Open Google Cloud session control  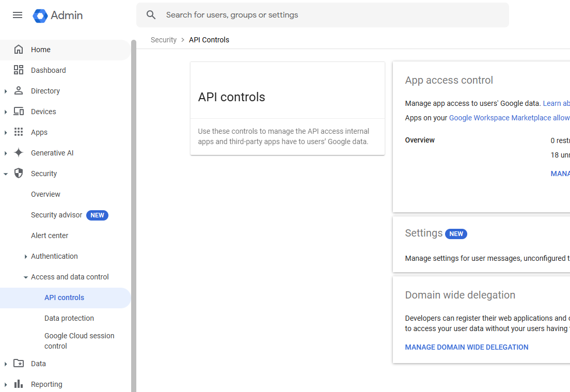[79, 341]
